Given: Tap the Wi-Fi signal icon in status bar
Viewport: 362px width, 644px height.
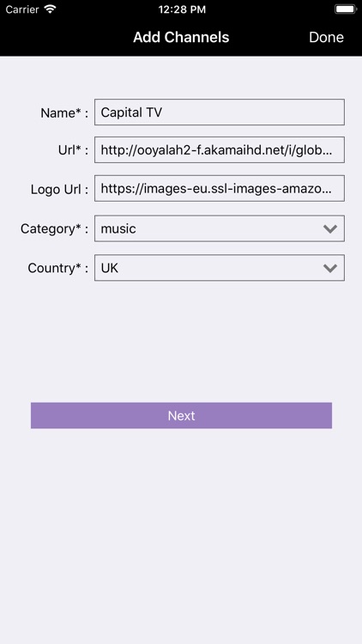Looking at the screenshot, I should [51, 9].
